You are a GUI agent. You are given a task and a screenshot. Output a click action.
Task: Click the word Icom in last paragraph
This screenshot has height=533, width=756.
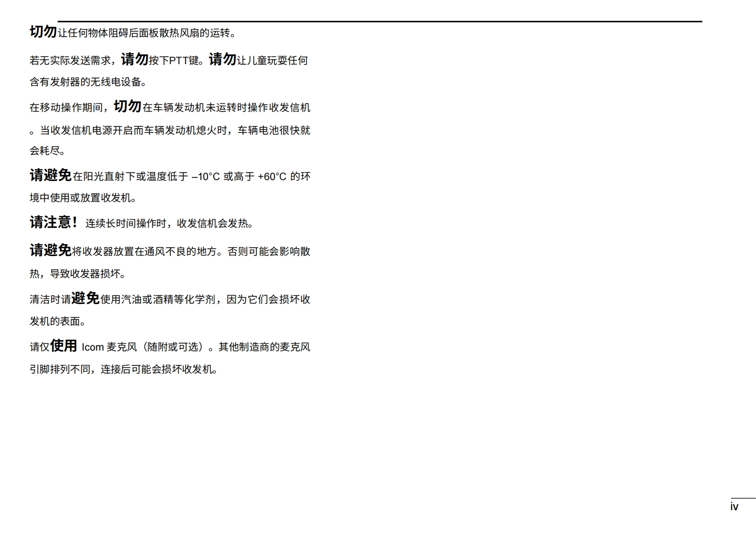93,347
